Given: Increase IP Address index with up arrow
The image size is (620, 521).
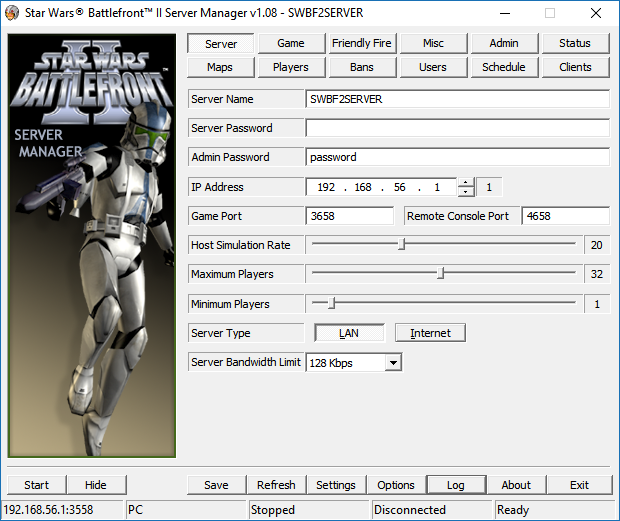Looking at the screenshot, I should 466,182.
